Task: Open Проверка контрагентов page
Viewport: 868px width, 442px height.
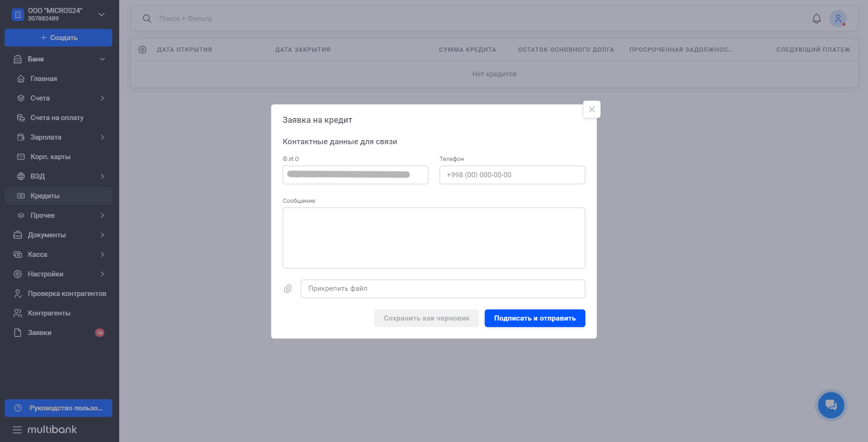Action: tap(67, 294)
